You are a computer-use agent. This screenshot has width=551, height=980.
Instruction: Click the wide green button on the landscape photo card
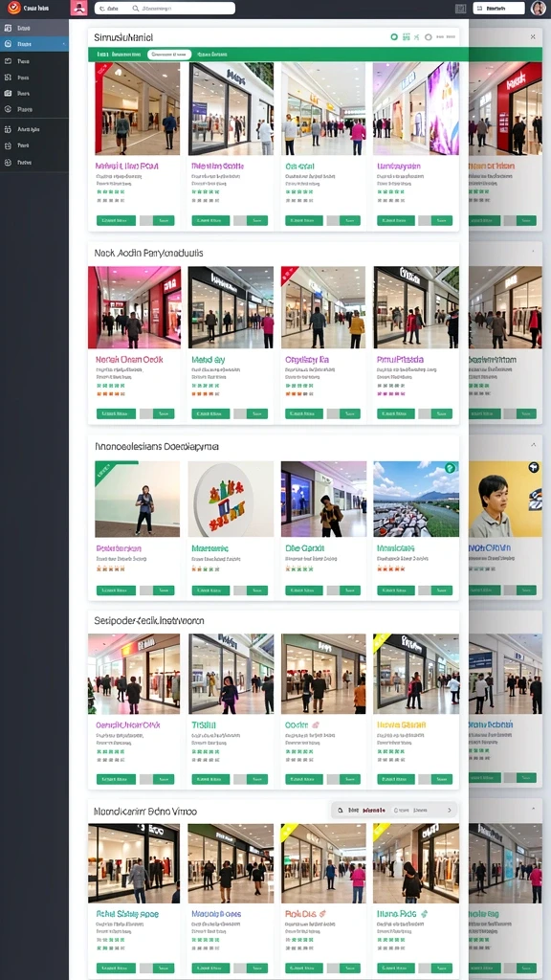(x=396, y=590)
